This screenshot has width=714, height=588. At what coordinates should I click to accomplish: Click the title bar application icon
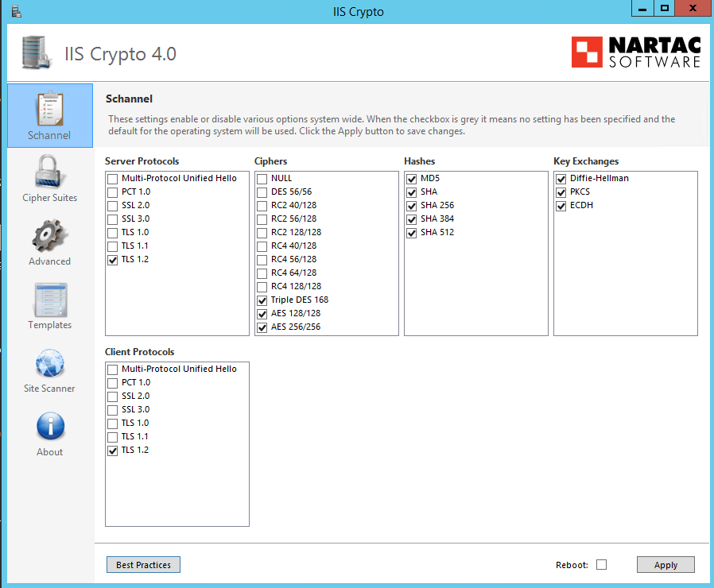(17, 11)
